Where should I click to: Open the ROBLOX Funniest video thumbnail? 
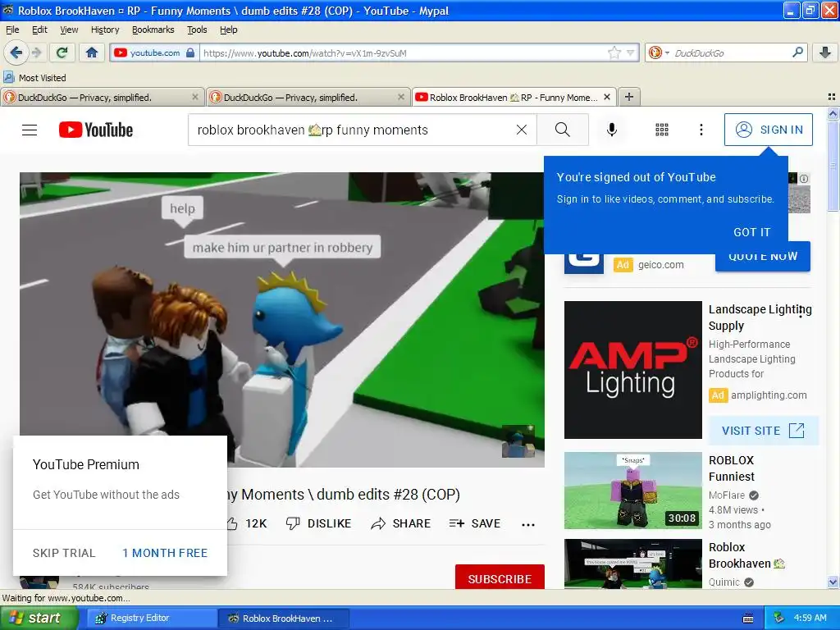tap(632, 491)
